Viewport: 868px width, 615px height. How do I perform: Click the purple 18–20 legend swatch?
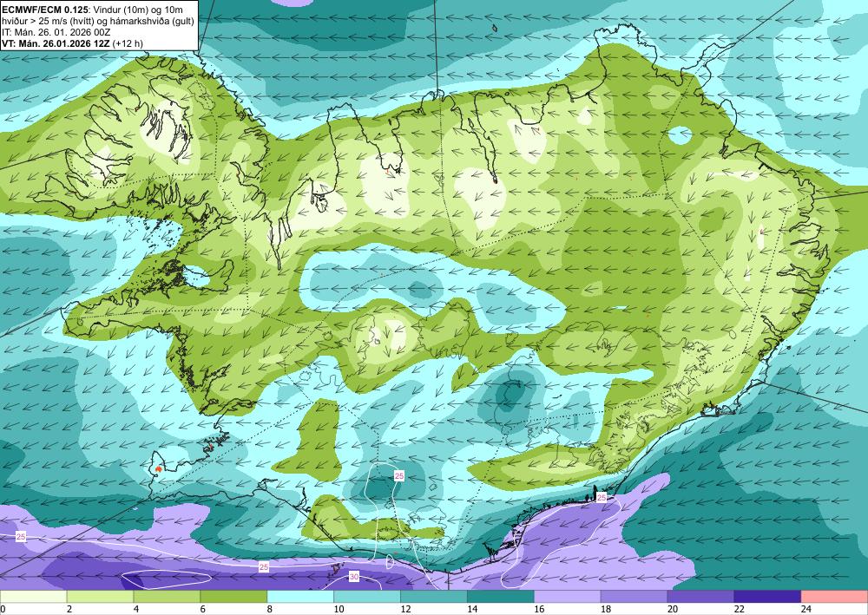click(x=635, y=597)
